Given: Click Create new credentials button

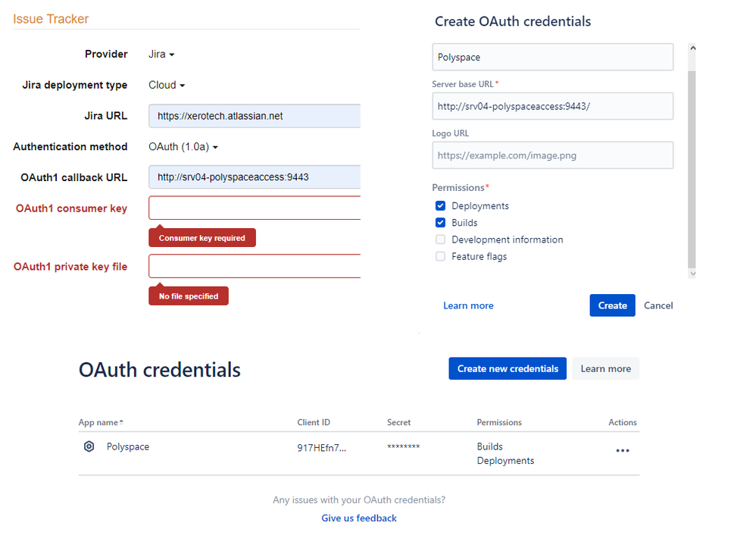Looking at the screenshot, I should click(x=508, y=368).
